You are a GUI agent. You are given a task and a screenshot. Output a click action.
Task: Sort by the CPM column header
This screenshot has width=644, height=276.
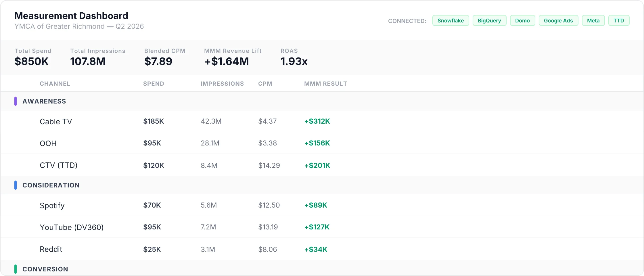pyautogui.click(x=265, y=84)
